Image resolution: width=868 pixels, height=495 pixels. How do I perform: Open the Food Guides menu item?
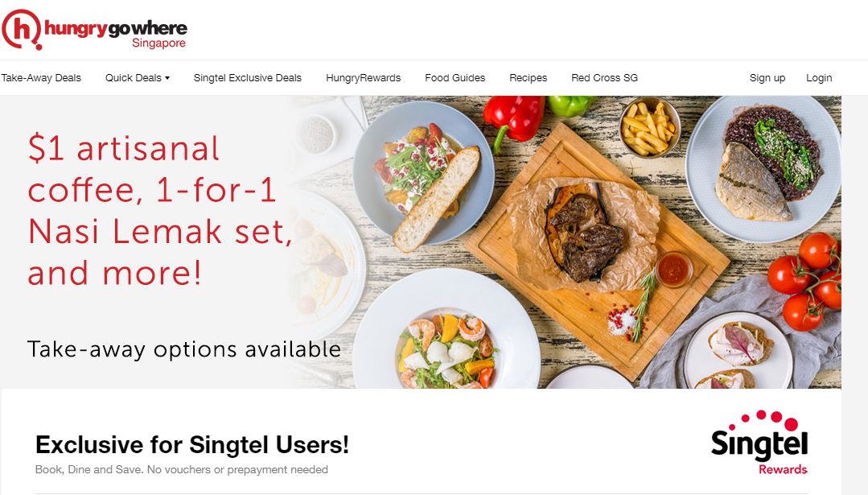pos(455,78)
